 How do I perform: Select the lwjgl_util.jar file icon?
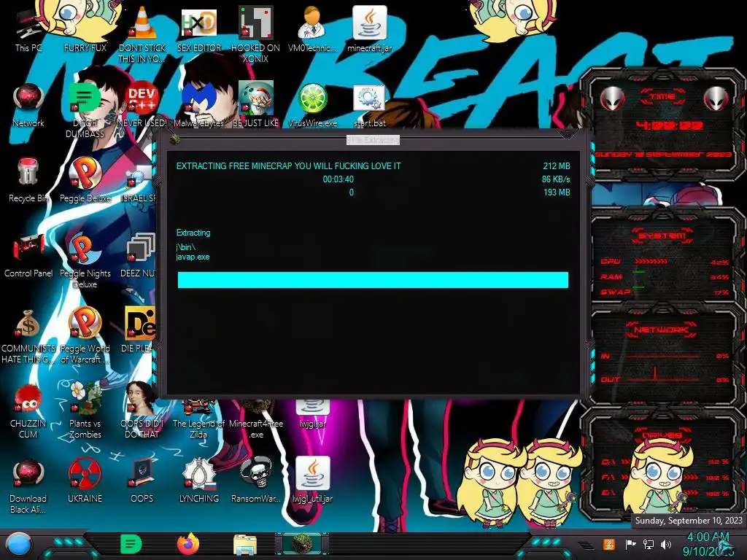pyautogui.click(x=312, y=481)
